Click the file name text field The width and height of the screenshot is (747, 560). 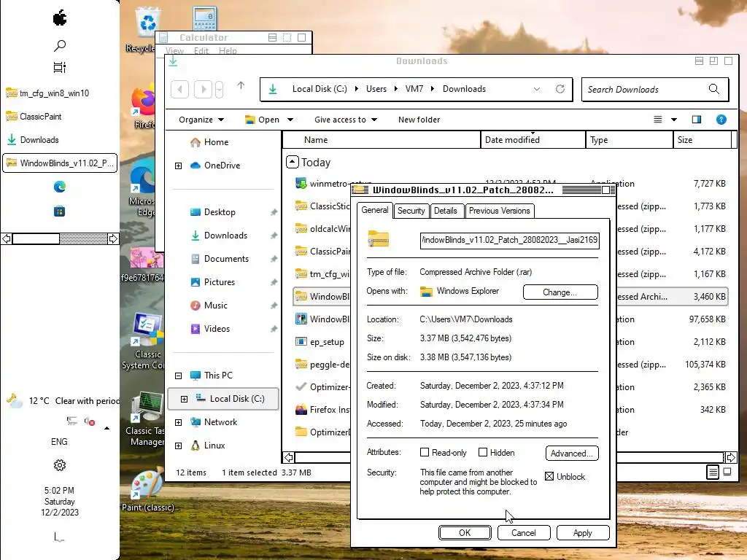[509, 240]
